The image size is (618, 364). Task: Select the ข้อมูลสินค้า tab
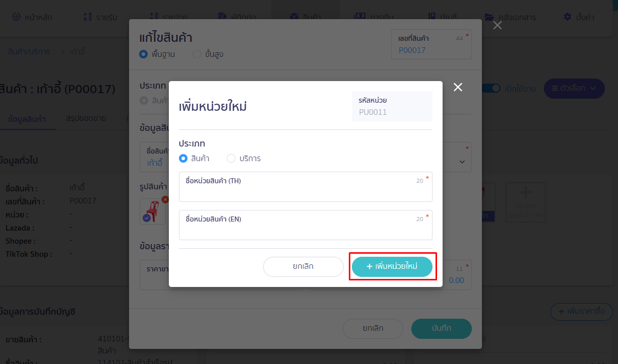(x=28, y=119)
